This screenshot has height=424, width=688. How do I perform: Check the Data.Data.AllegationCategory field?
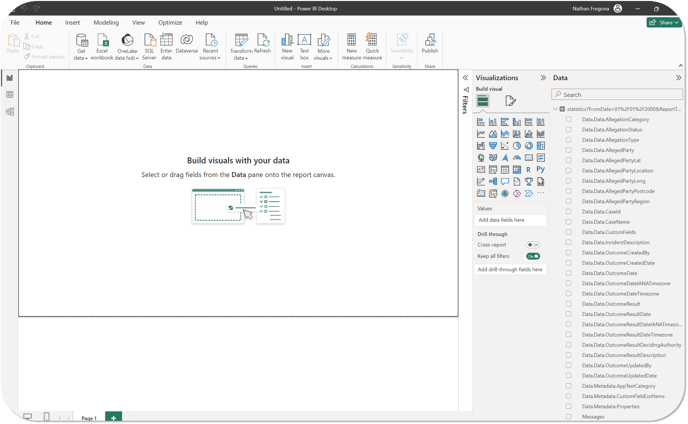pos(569,119)
